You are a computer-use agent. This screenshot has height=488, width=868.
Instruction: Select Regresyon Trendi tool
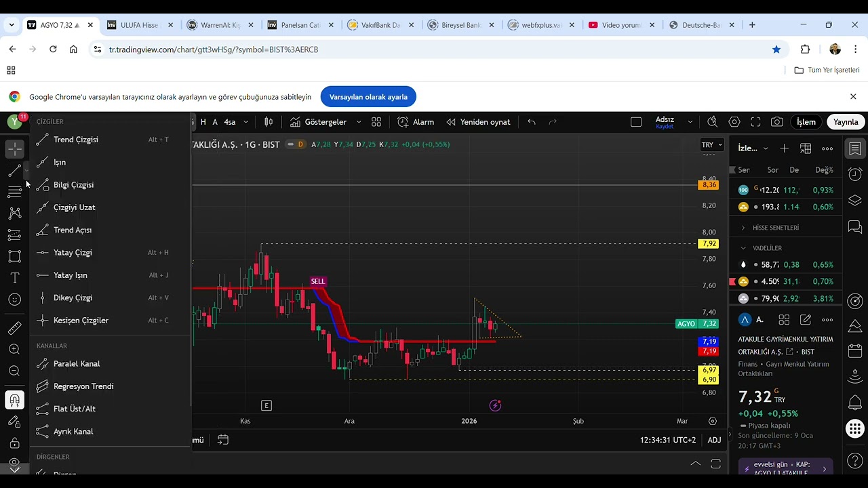pos(110,386)
